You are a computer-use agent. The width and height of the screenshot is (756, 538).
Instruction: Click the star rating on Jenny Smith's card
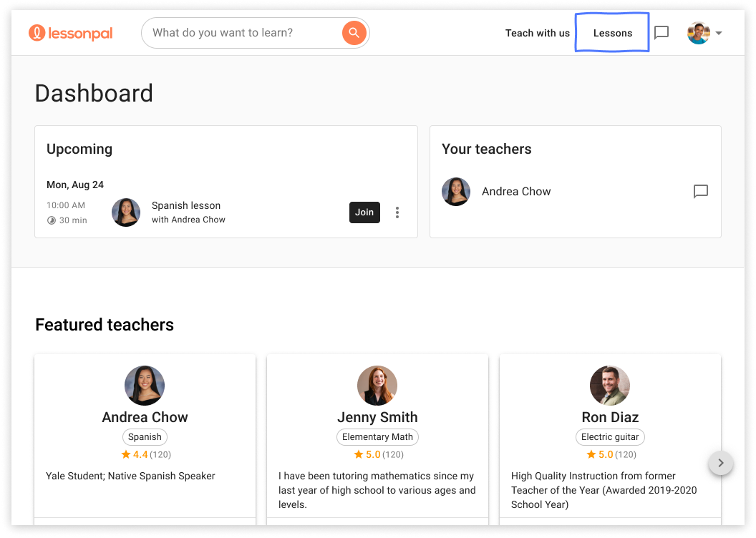(379, 454)
